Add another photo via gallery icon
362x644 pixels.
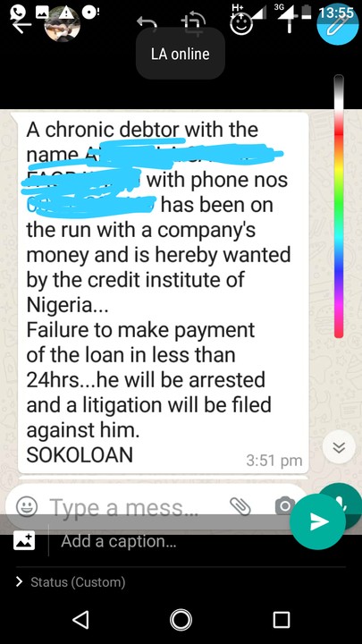24,540
